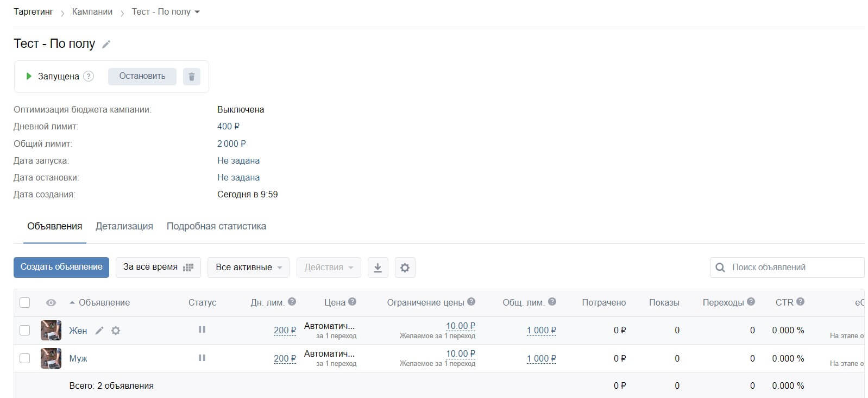The image size is (868, 398).
Task: Pause the Жен ad via its status icon
Action: [x=202, y=329]
